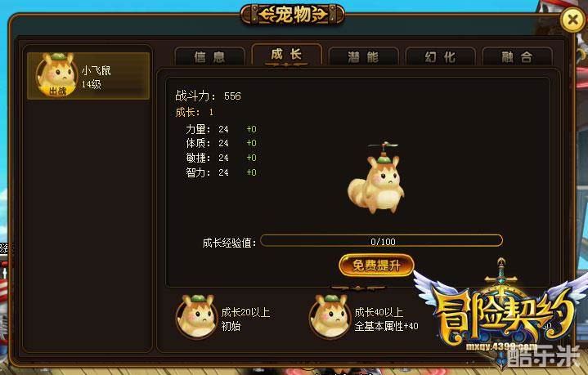The width and height of the screenshot is (588, 375).
Task: Click the 免费提升 button
Action: (x=376, y=266)
